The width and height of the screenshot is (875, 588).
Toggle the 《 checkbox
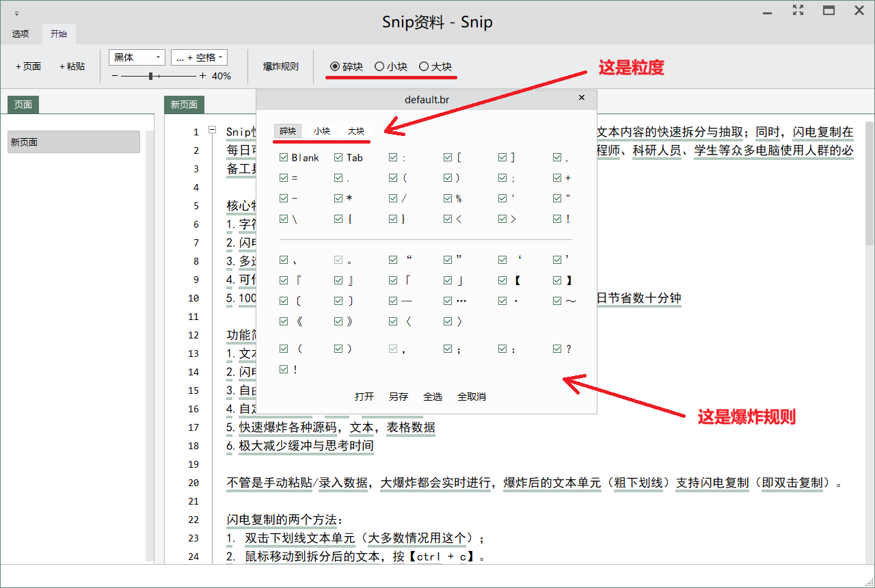pos(284,321)
